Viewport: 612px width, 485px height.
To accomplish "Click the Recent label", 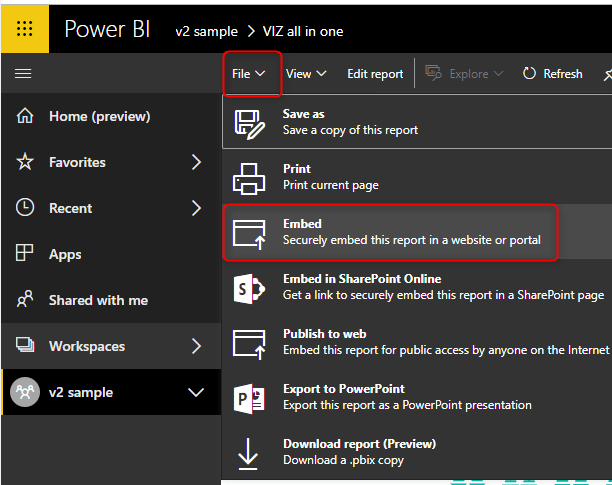I will coord(71,208).
